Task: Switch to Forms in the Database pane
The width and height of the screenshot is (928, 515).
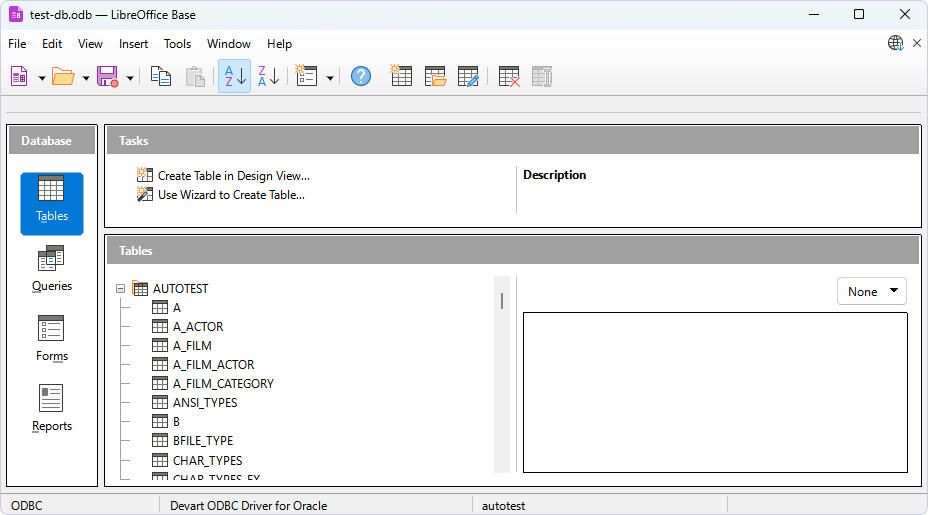Action: (x=52, y=339)
